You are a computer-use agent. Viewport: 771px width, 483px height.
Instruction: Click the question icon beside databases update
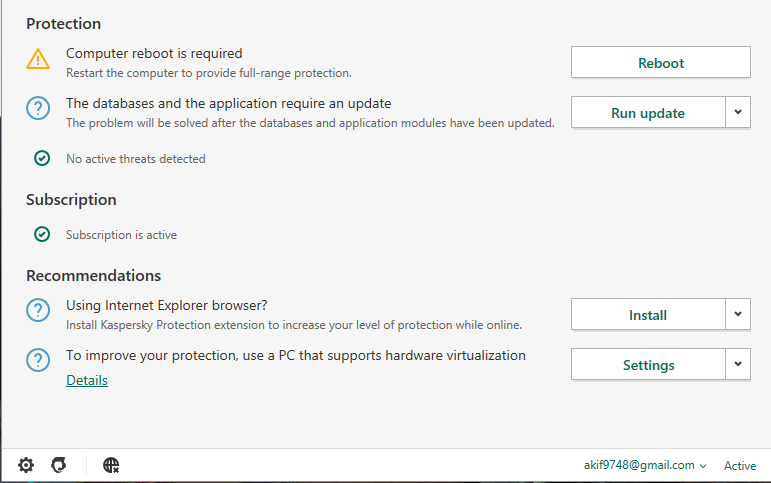[x=37, y=110]
